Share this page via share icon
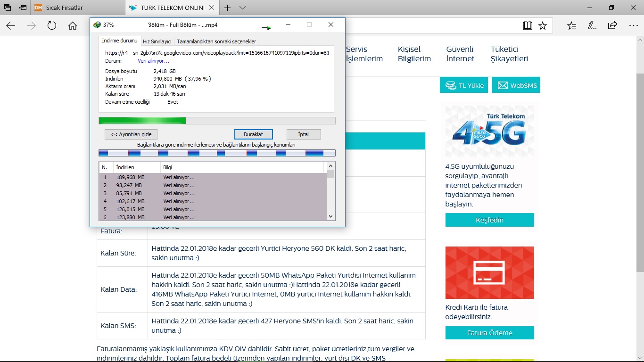Image resolution: width=644 pixels, height=362 pixels. [612, 26]
